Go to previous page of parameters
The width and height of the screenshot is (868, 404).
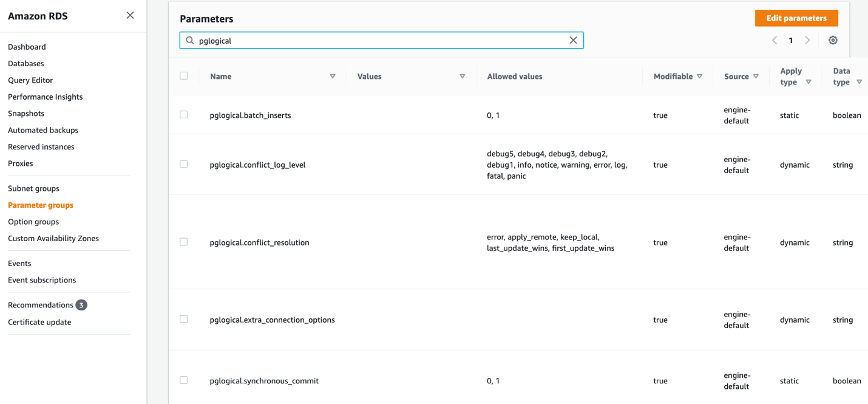pos(775,40)
